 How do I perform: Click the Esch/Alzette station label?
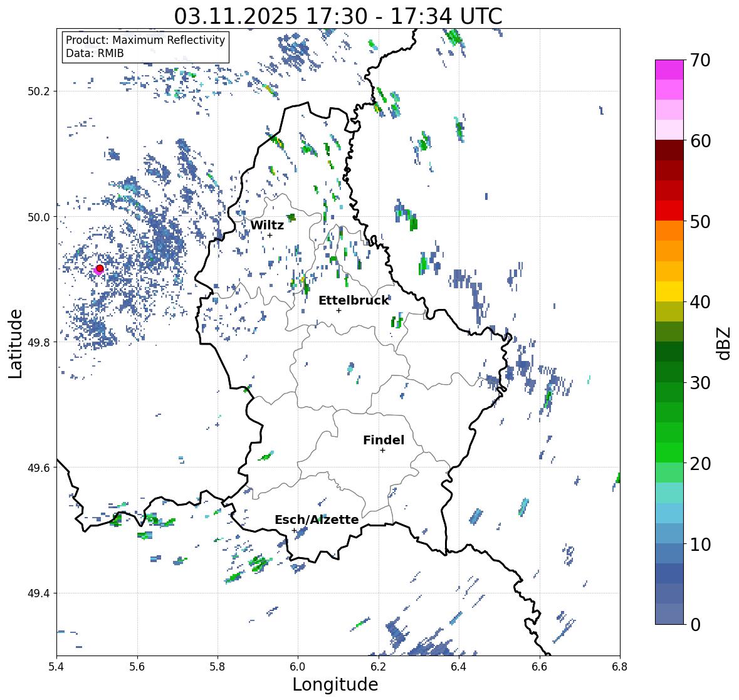click(x=317, y=520)
